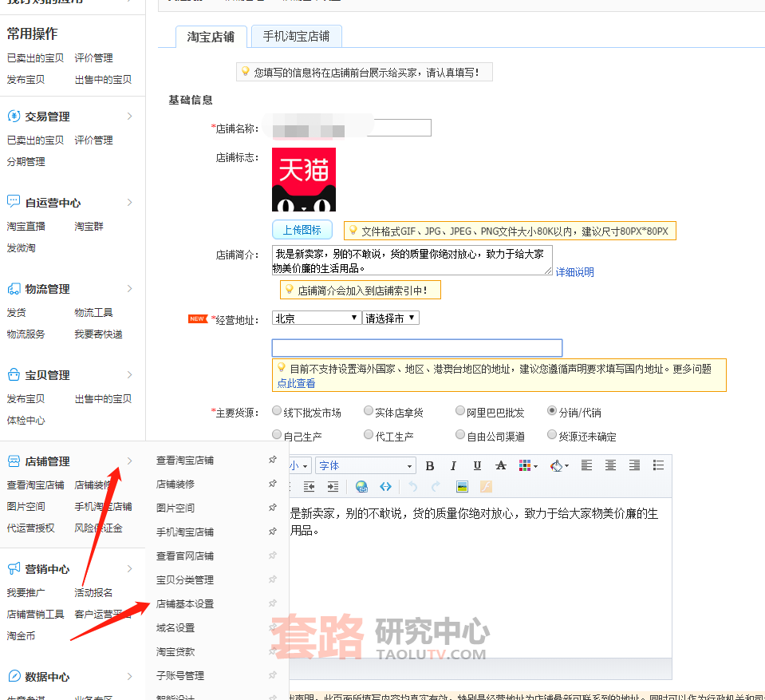Image resolution: width=765 pixels, height=700 pixels.
Task: Pin the 图片空间 submenu entry
Action: (273, 507)
